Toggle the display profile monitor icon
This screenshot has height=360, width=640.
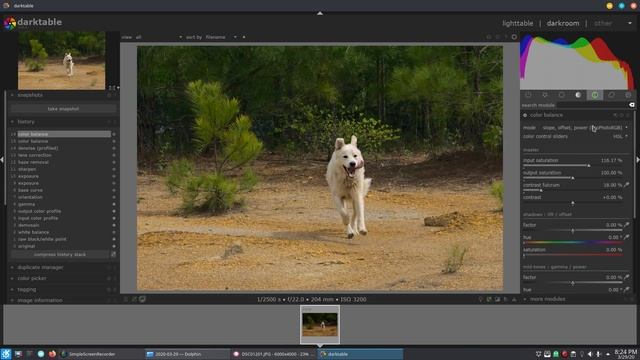tap(142, 299)
